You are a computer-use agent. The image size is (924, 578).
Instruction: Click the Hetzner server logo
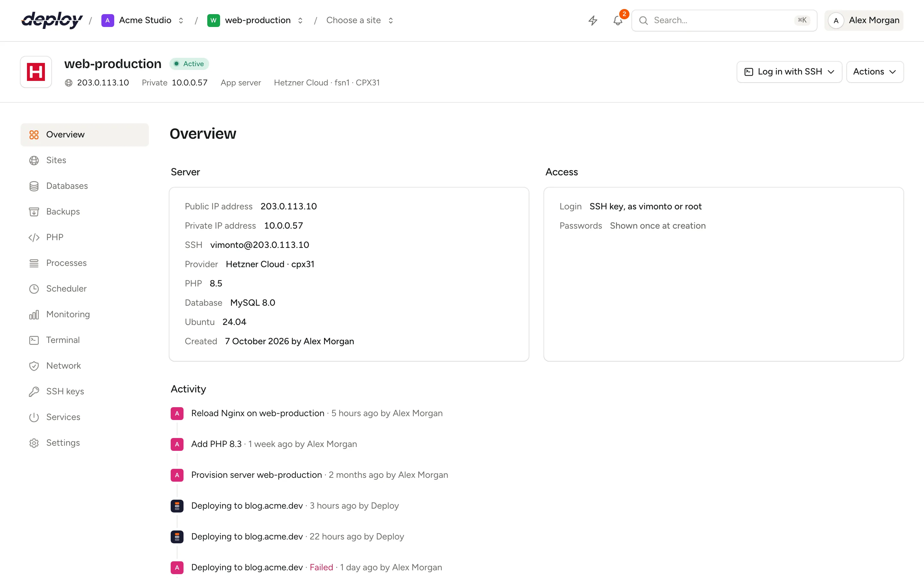tap(36, 72)
